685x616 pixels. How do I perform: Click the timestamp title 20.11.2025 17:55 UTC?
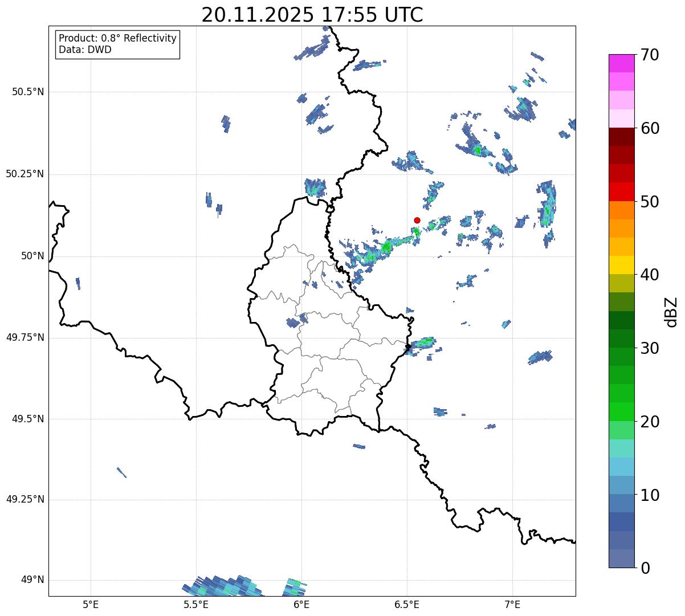point(312,15)
